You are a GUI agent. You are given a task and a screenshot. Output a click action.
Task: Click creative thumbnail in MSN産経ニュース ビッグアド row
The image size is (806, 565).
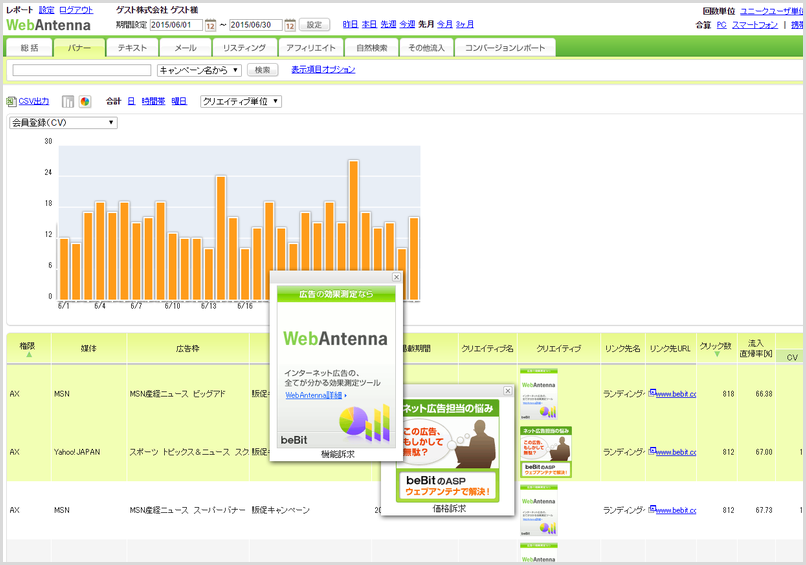coord(539,393)
